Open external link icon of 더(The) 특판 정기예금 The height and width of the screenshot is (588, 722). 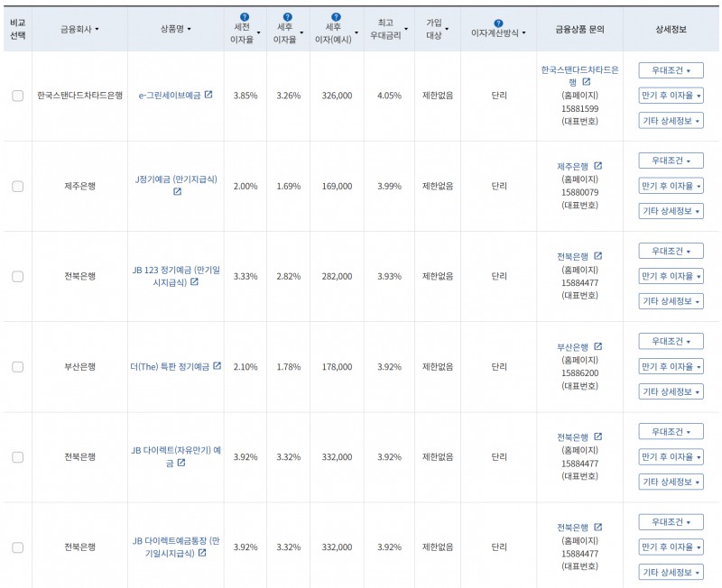217,366
